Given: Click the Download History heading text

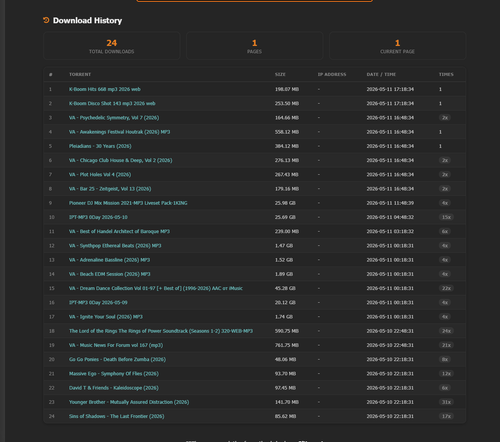Looking at the screenshot, I should [x=87, y=21].
